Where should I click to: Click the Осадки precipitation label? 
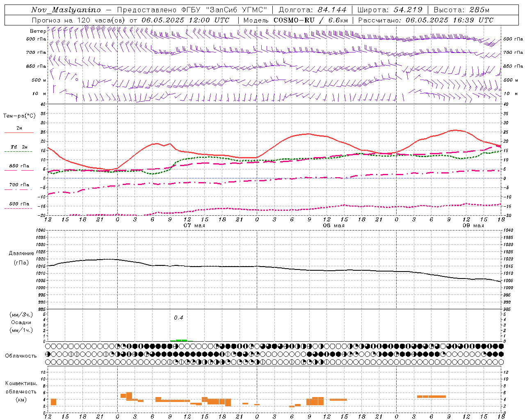click(x=21, y=322)
